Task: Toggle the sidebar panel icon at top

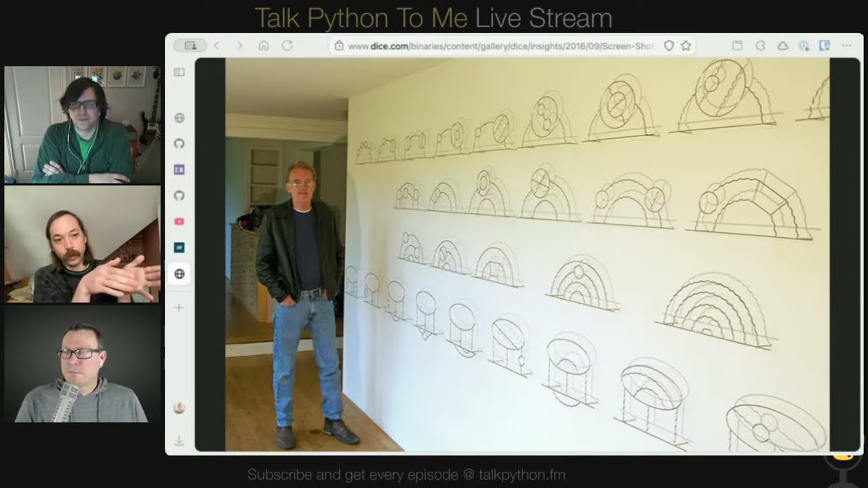Action: pos(179,72)
